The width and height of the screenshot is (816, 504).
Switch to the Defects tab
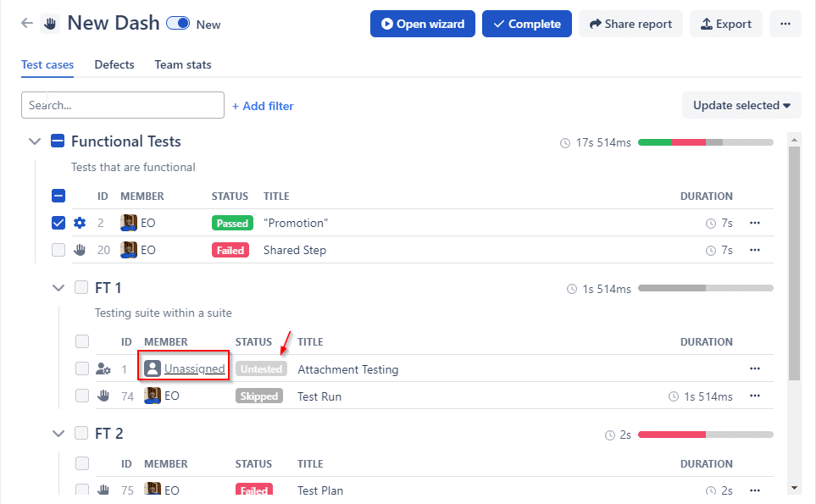click(114, 65)
